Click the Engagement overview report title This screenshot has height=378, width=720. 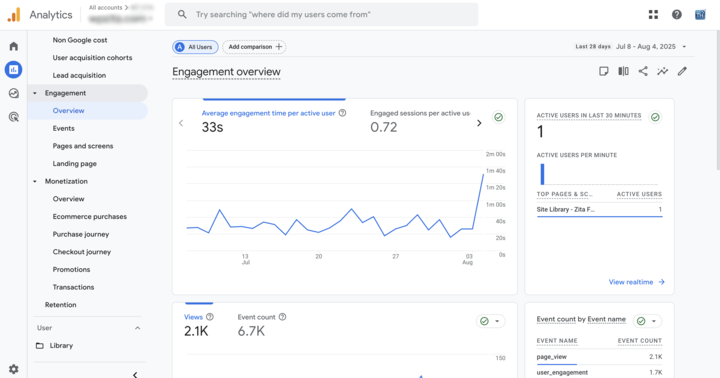226,72
